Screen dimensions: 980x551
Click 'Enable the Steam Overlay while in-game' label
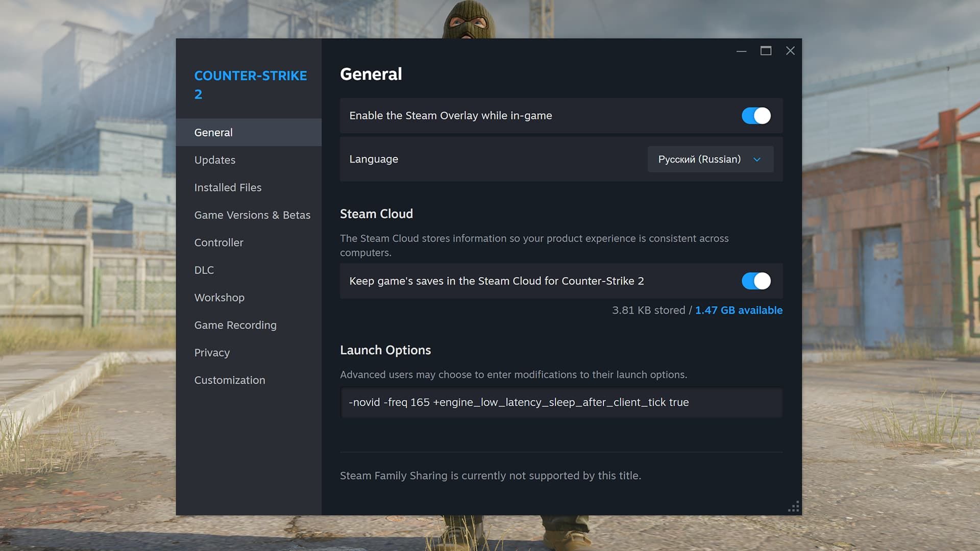[x=451, y=116]
